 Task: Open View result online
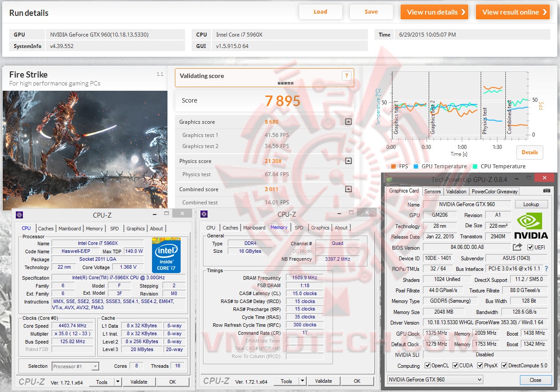[513, 12]
